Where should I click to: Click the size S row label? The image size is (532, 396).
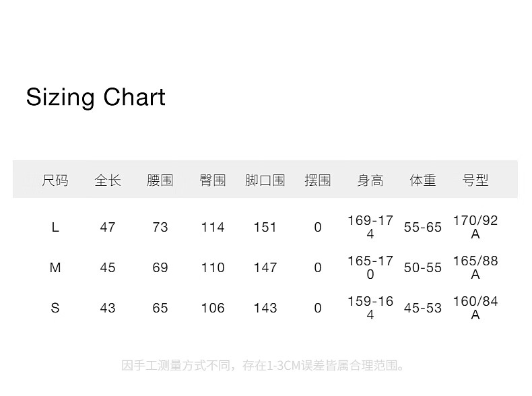click(55, 308)
